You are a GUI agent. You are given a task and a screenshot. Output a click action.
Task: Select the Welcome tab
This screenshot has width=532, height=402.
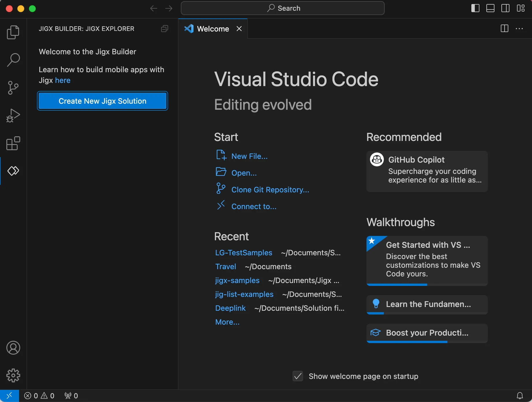pyautogui.click(x=213, y=29)
